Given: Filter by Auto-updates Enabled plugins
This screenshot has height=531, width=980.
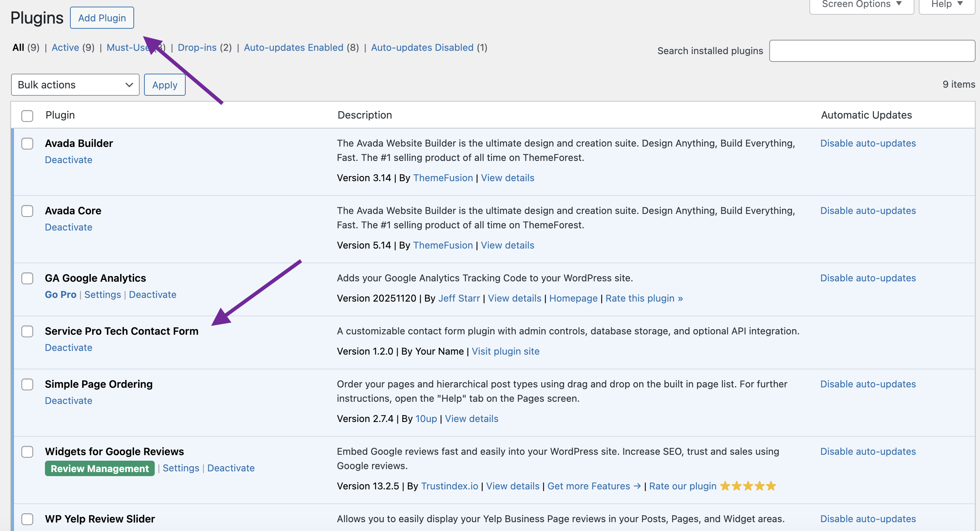Looking at the screenshot, I should click(293, 48).
